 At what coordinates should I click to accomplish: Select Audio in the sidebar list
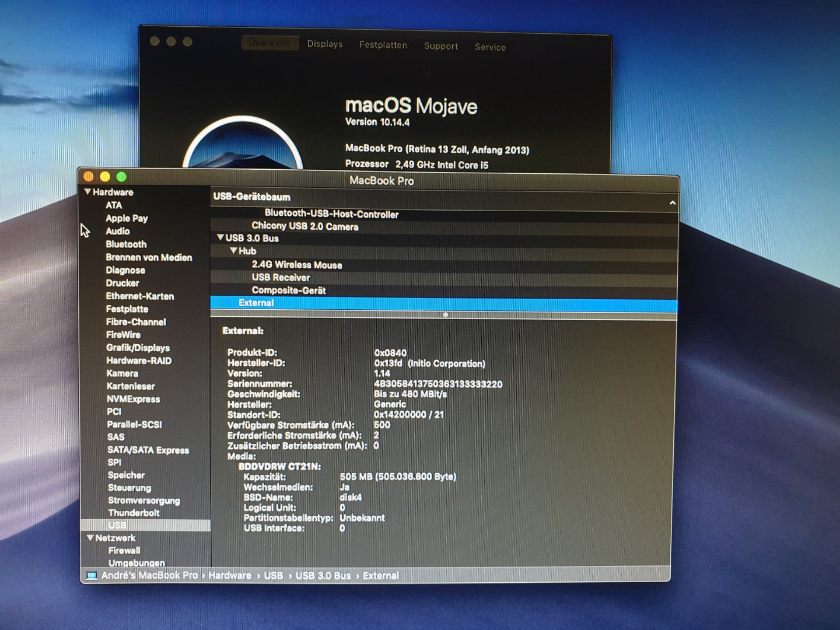click(118, 231)
